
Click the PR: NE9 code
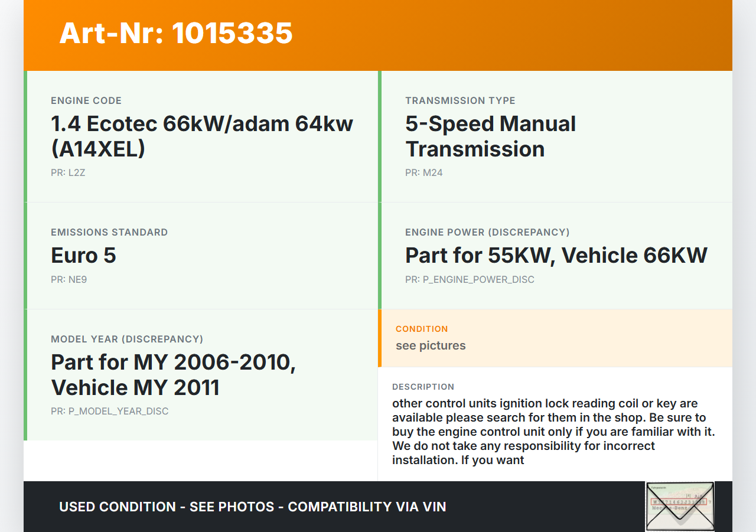69,279
